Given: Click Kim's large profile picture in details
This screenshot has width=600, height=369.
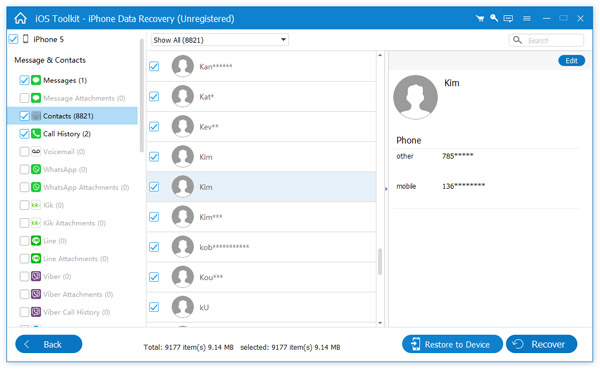Looking at the screenshot, I should [415, 97].
